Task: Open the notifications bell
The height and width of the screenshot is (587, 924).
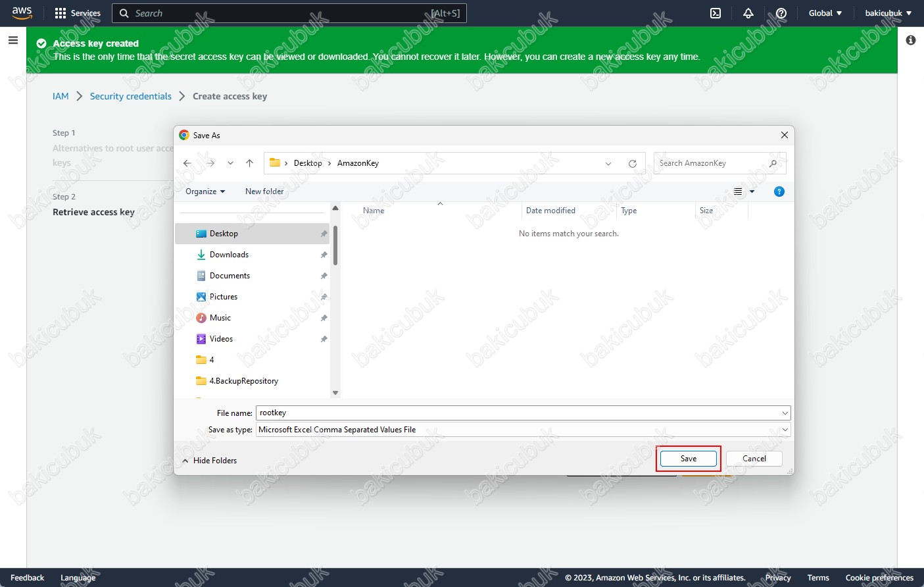Action: click(748, 13)
